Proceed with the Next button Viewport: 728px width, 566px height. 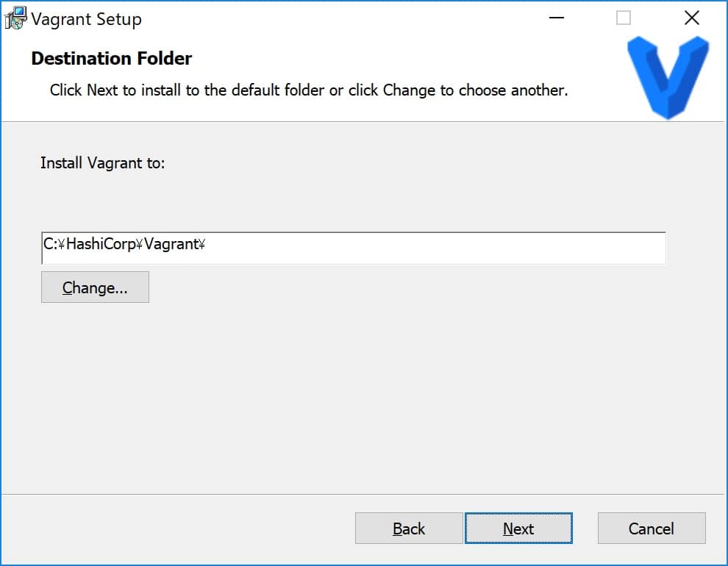coord(518,528)
